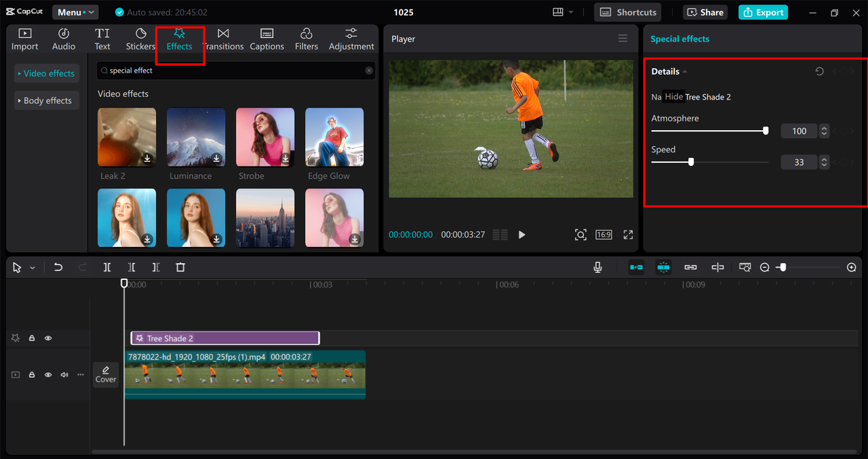This screenshot has height=459, width=868.
Task: Expand the Video effects category
Action: point(46,73)
